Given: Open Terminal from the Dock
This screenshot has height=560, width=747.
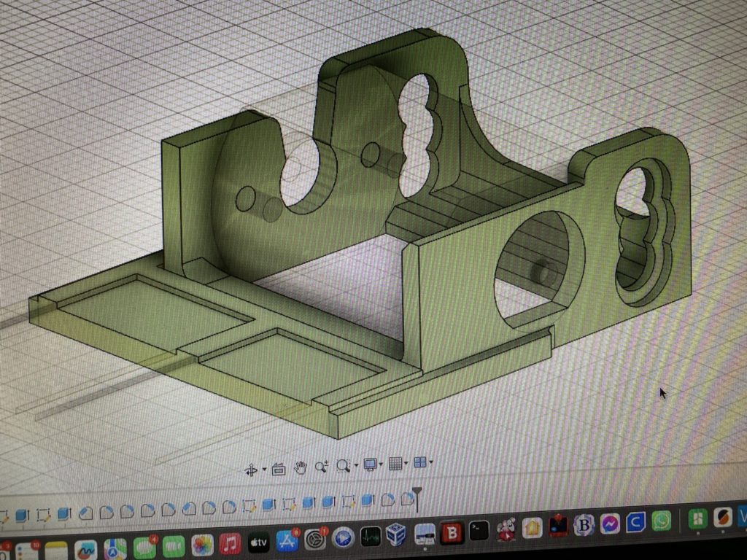Looking at the screenshot, I should 478,531.
